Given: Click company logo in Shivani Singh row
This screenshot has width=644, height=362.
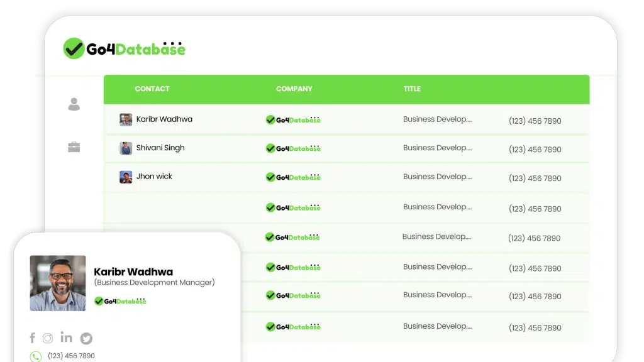Looking at the screenshot, I should click(293, 148).
